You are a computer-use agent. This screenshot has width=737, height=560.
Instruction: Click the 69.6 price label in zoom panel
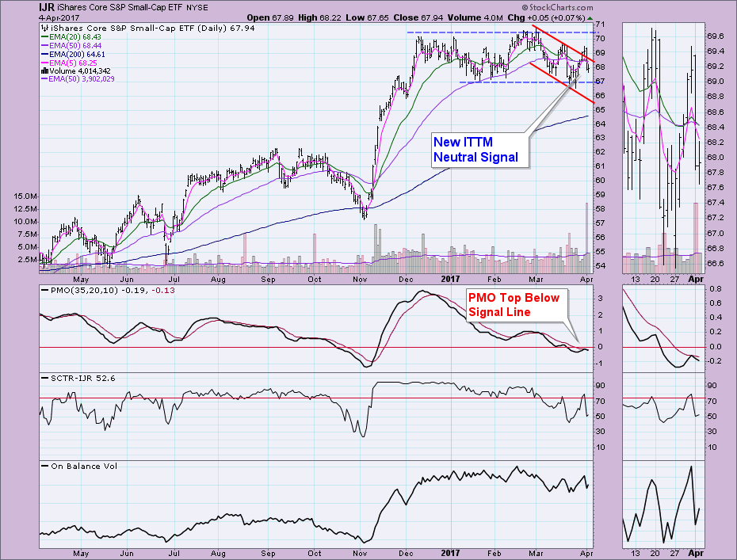715,36
